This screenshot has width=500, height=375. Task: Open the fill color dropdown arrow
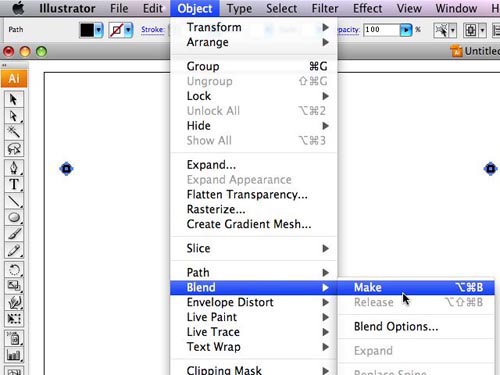pyautogui.click(x=98, y=30)
